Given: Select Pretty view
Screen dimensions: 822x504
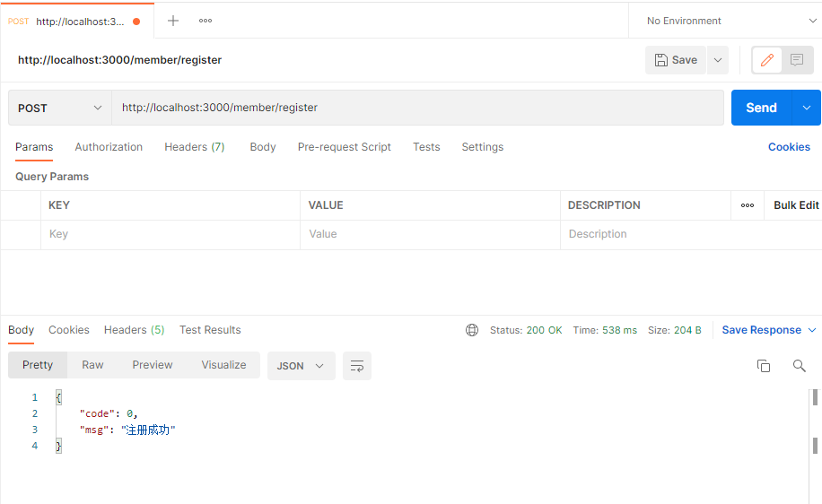Looking at the screenshot, I should tap(38, 365).
